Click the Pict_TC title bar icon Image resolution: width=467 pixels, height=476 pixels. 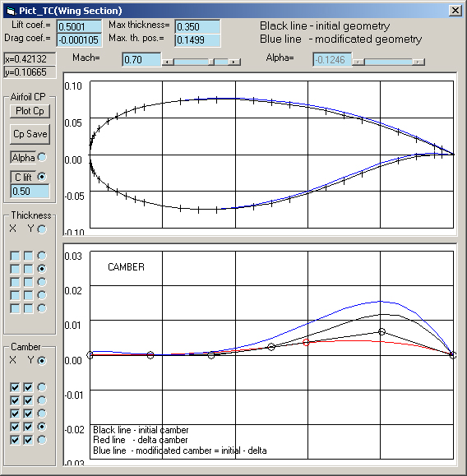[x=12, y=12]
